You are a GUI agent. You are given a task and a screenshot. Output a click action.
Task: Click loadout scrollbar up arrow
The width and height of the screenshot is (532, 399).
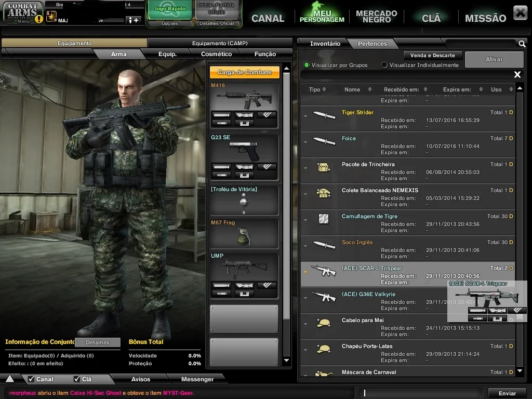tap(286, 68)
